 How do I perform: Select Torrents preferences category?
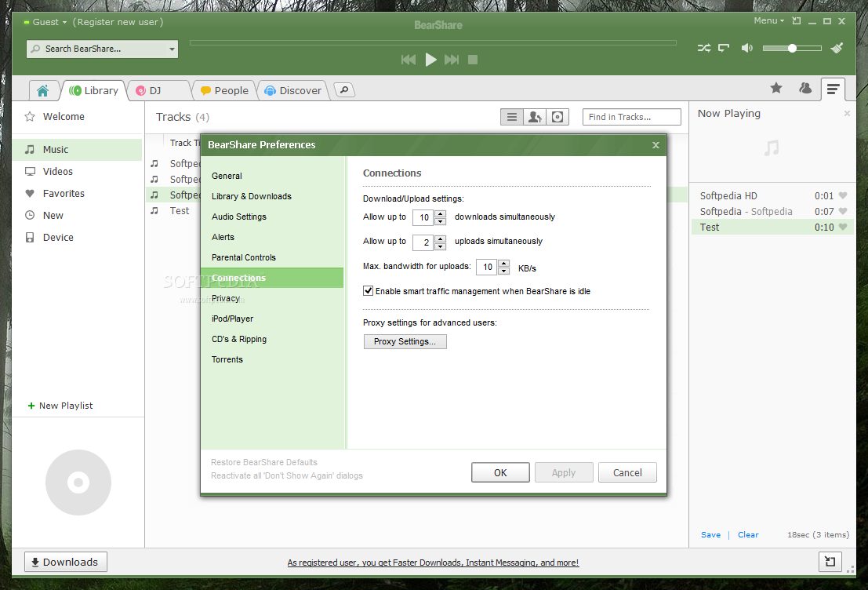[x=227, y=359]
